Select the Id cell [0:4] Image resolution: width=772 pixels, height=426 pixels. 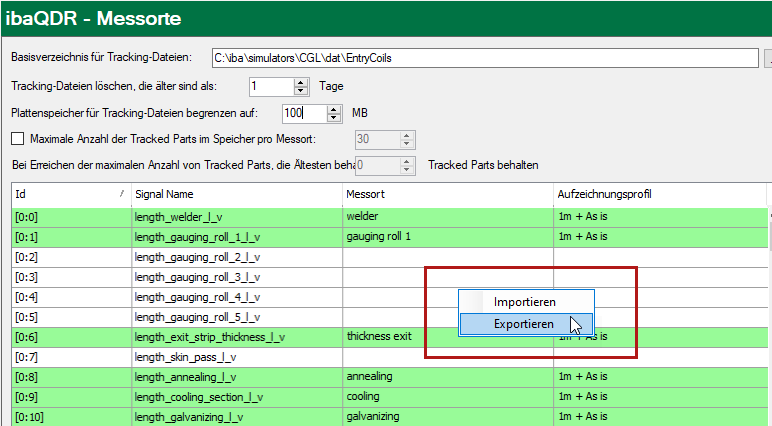71,297
